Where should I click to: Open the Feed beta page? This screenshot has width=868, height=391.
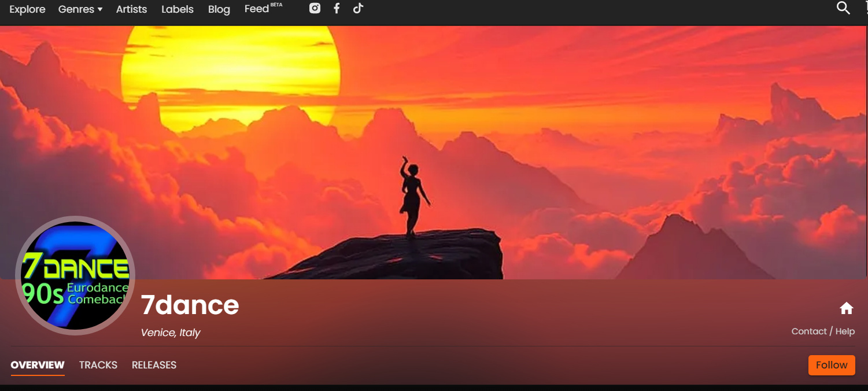click(257, 9)
